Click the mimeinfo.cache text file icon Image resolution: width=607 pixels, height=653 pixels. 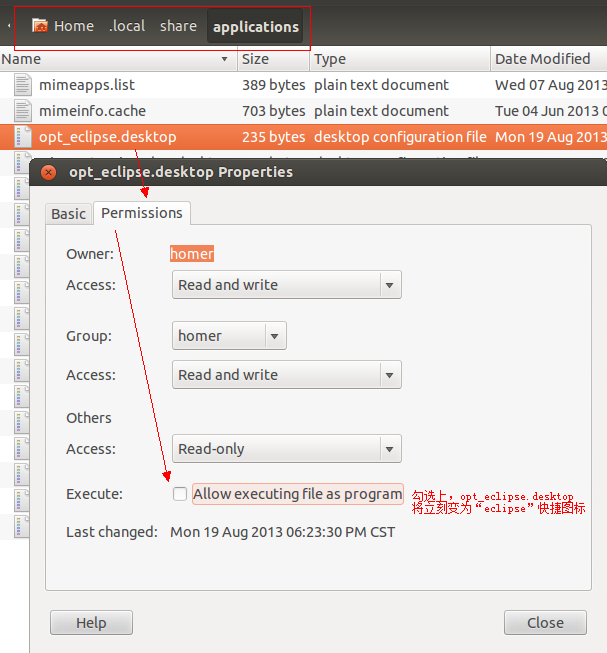pos(22,111)
